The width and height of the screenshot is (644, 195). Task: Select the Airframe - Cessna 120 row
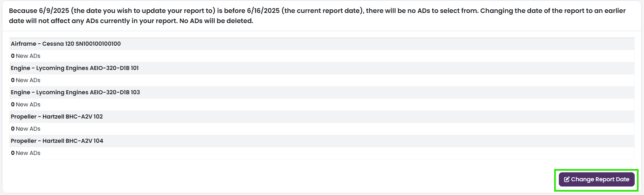click(322, 44)
